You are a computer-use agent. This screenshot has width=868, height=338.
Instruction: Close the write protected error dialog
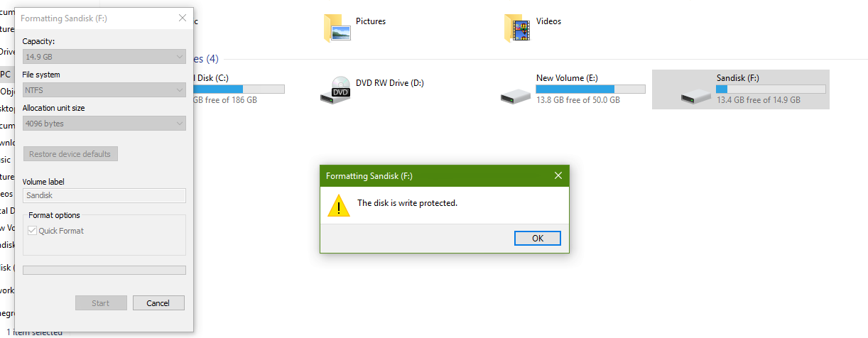558,175
